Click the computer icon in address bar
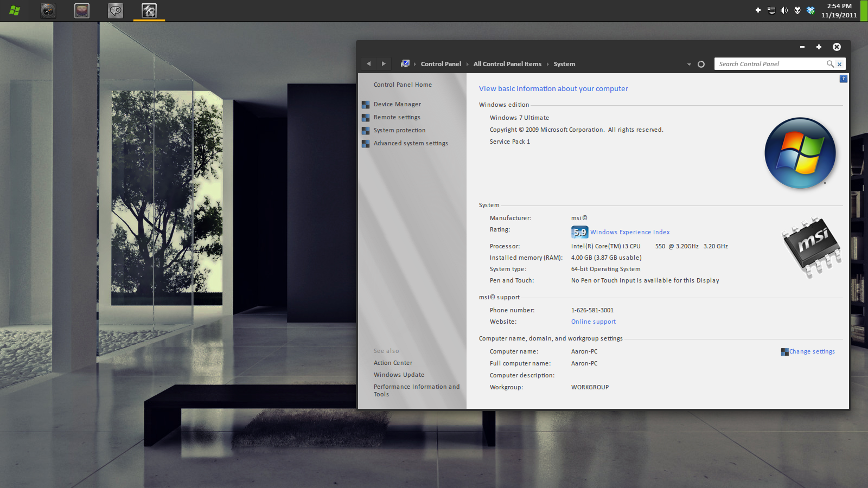Screen dimensions: 868x488 click(405, 64)
